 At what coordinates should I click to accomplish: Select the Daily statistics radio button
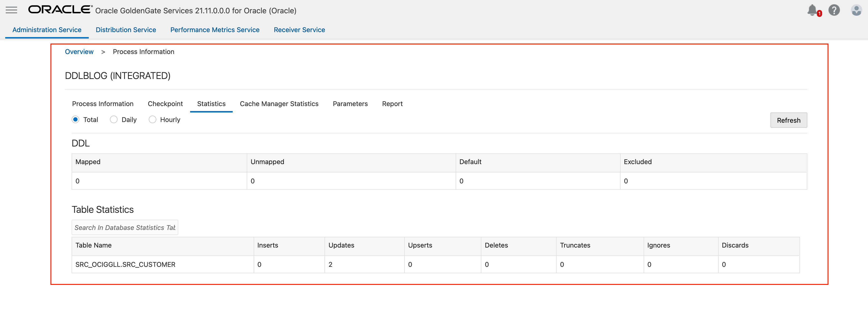tap(114, 120)
